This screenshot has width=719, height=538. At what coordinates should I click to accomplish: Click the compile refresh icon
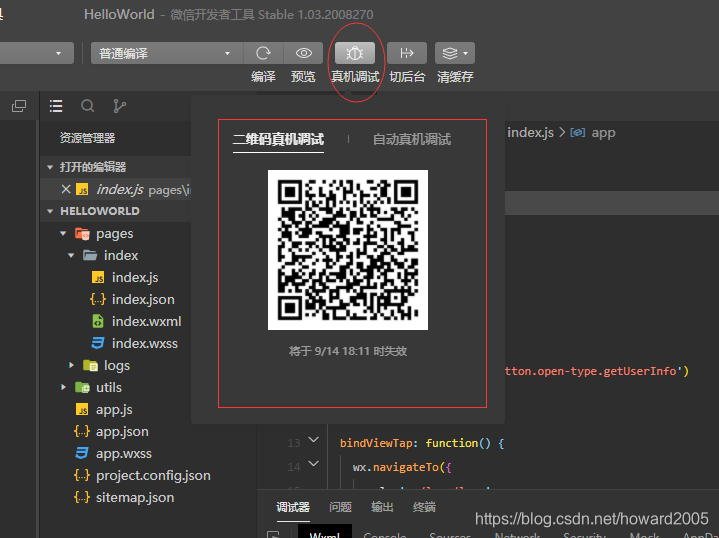(263, 53)
